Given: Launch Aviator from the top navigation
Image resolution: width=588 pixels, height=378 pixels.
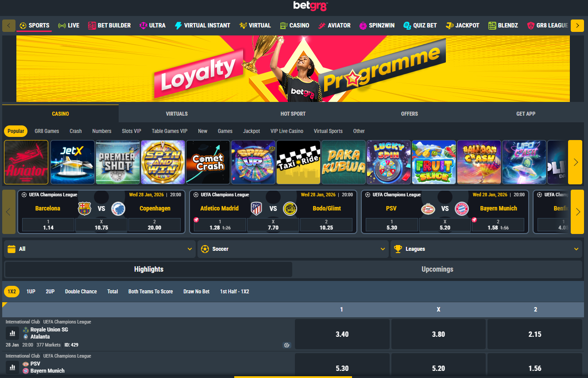Looking at the screenshot, I should pos(334,25).
